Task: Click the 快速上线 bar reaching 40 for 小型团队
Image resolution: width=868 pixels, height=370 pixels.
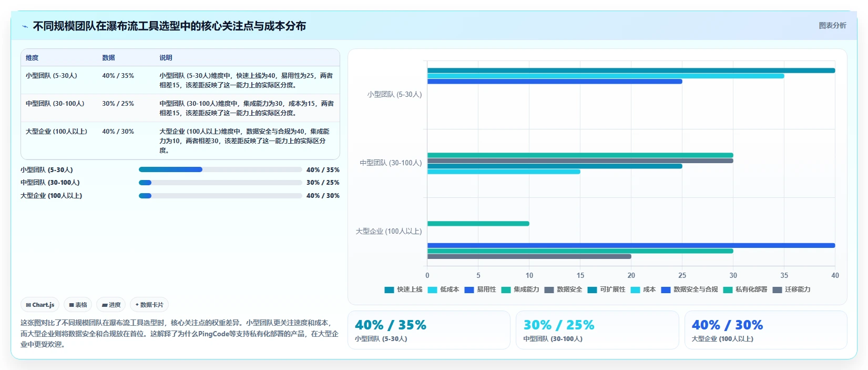Action: [631, 71]
